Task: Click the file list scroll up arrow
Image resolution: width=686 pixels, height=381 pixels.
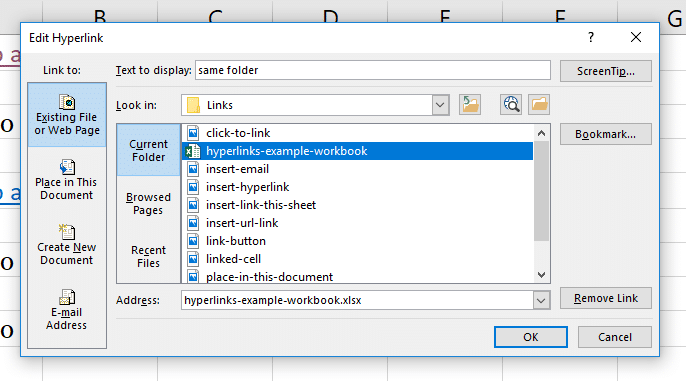Action: pos(541,133)
